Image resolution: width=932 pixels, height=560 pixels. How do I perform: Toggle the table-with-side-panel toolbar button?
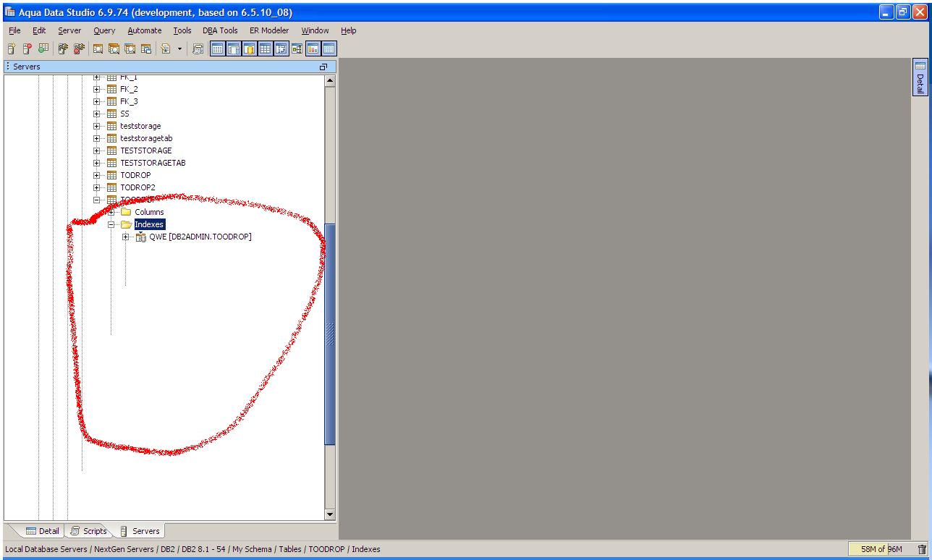point(233,49)
